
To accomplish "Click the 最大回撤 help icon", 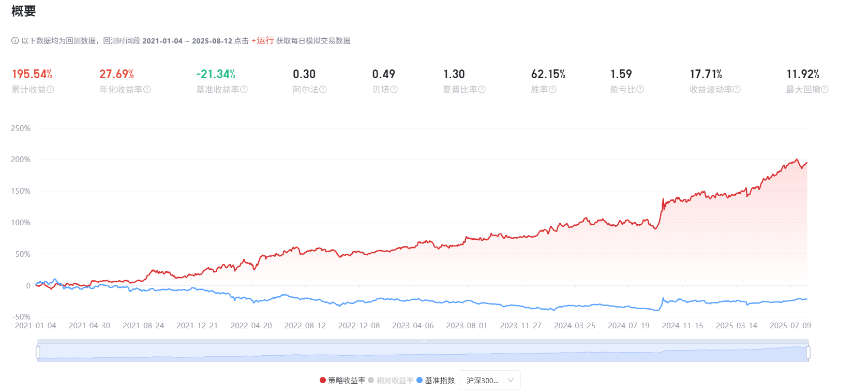I will coord(825,90).
